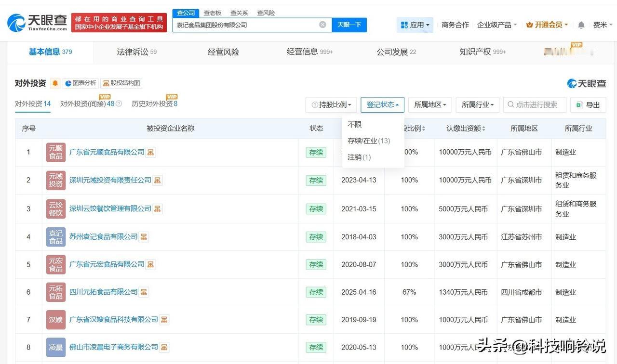Click the orange alert bell beside 对外投资
The height and width of the screenshot is (364, 617).
point(55,83)
